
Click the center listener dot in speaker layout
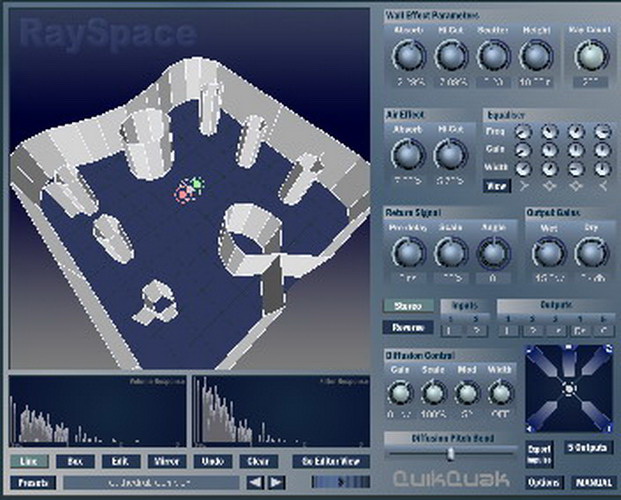pyautogui.click(x=569, y=389)
